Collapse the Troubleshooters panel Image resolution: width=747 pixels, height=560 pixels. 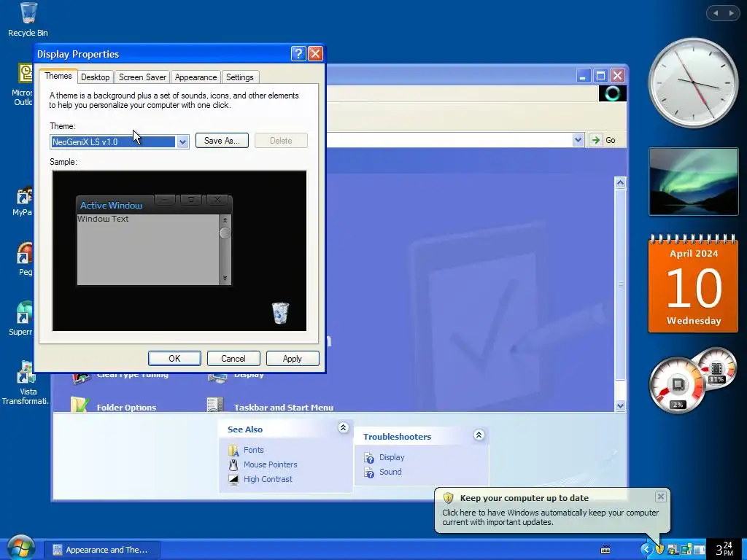click(479, 435)
